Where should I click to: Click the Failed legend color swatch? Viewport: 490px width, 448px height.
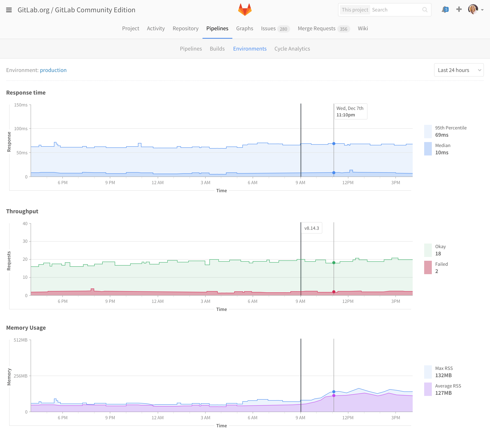pos(428,267)
